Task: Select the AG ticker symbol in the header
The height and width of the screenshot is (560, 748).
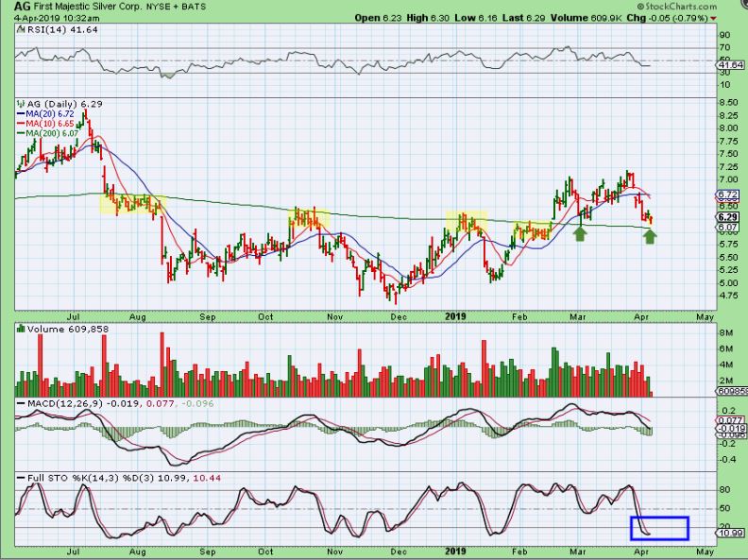Action: (22, 7)
